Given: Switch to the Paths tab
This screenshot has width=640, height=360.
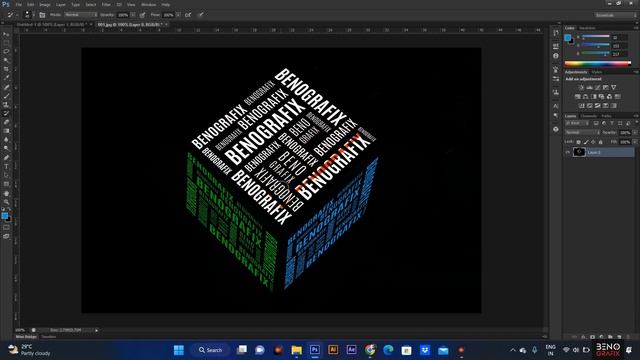Looking at the screenshot, I should [607, 116].
